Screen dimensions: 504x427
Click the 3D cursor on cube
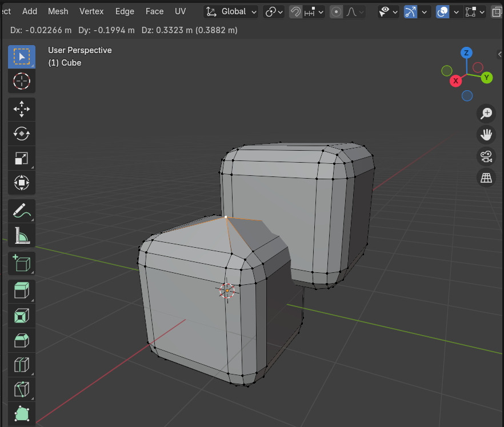(227, 291)
